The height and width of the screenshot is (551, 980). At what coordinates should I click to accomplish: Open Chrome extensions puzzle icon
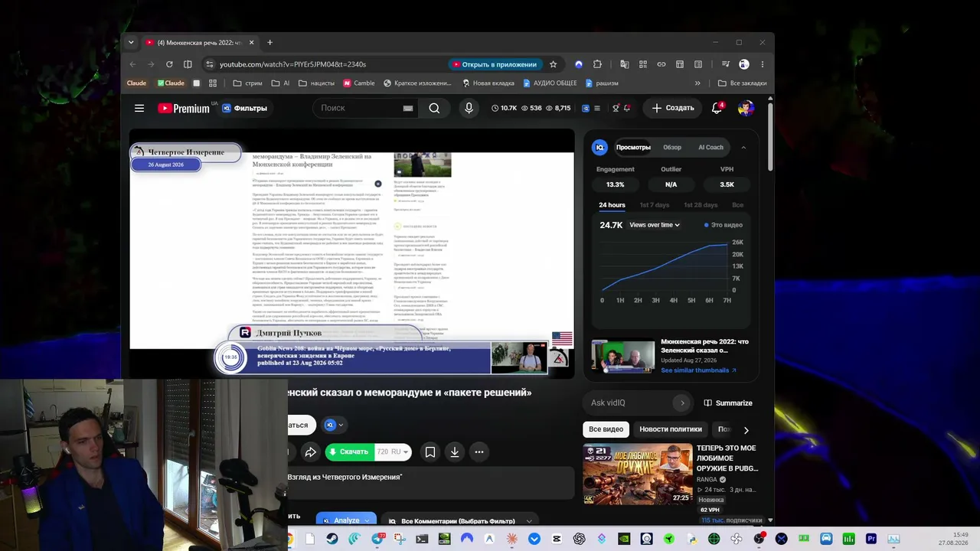[x=597, y=64]
